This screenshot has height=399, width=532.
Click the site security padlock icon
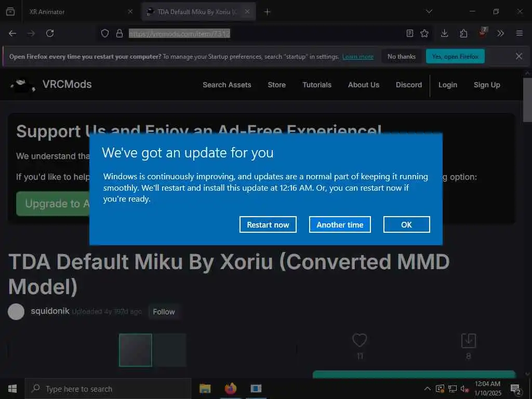(x=119, y=33)
